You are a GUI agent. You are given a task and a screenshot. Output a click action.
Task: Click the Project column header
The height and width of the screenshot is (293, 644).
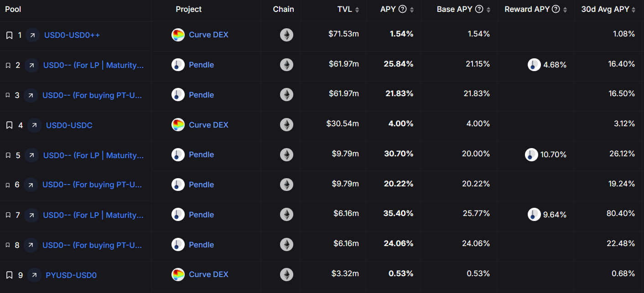[188, 9]
